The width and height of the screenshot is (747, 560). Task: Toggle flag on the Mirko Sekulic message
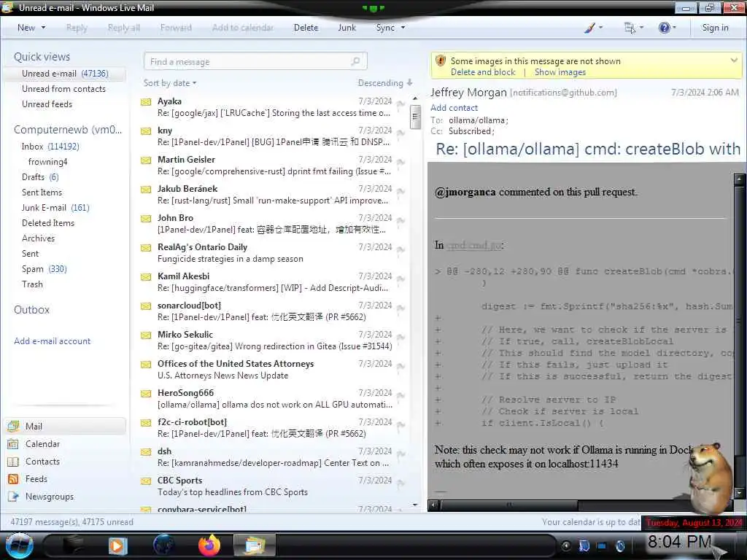(x=400, y=337)
